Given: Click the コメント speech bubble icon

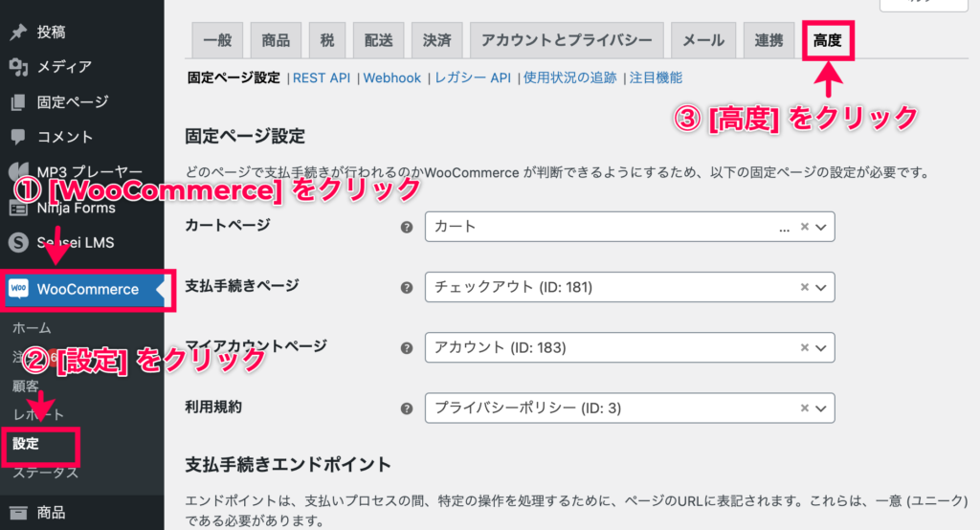Looking at the screenshot, I should (18, 136).
